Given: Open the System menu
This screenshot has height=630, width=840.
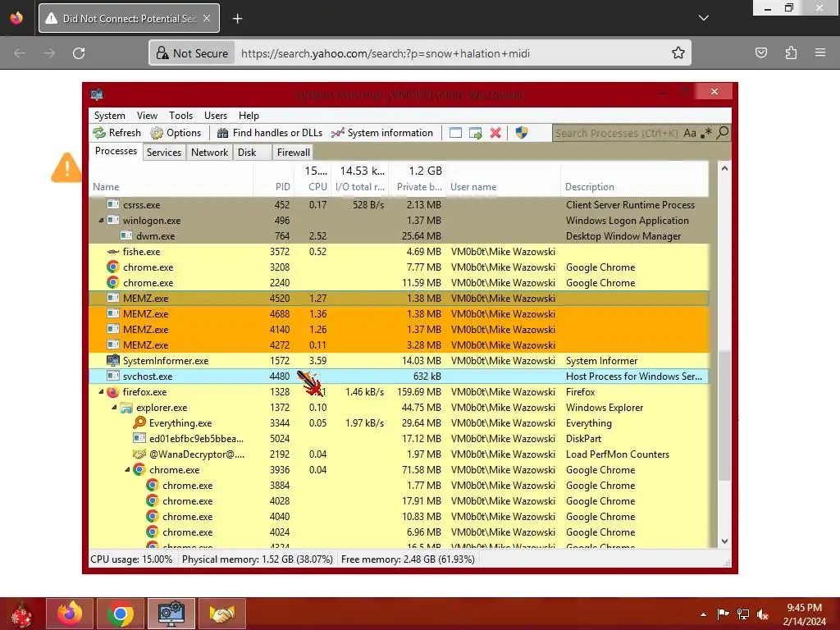Looking at the screenshot, I should point(110,116).
